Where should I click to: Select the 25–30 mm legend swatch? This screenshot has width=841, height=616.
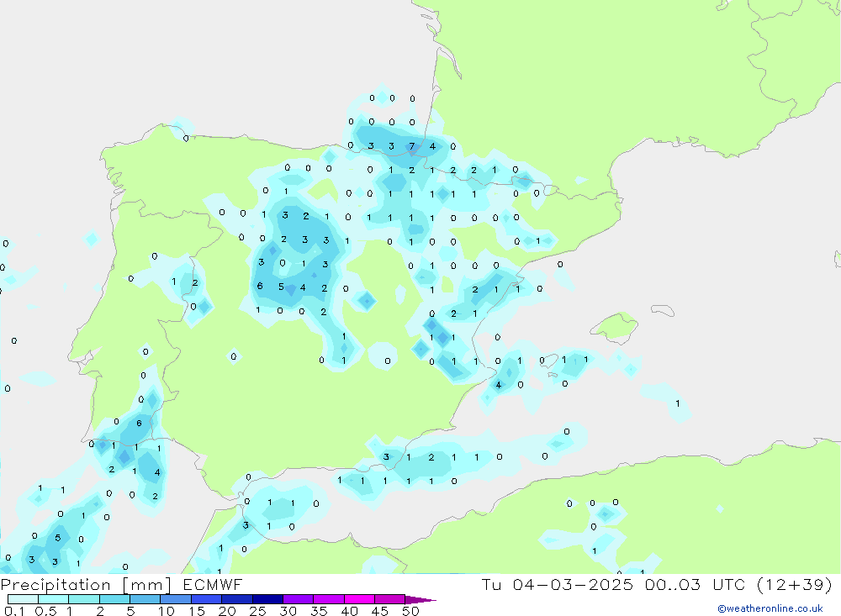point(267,599)
